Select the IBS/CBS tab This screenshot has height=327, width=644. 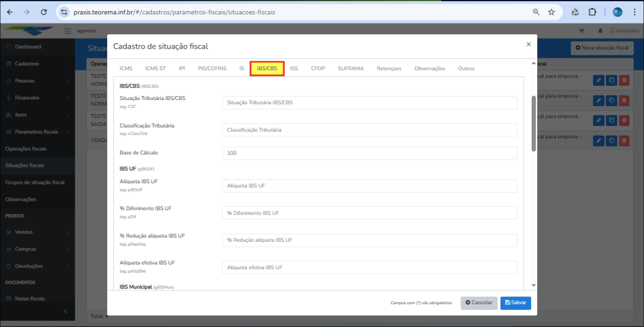(x=267, y=69)
